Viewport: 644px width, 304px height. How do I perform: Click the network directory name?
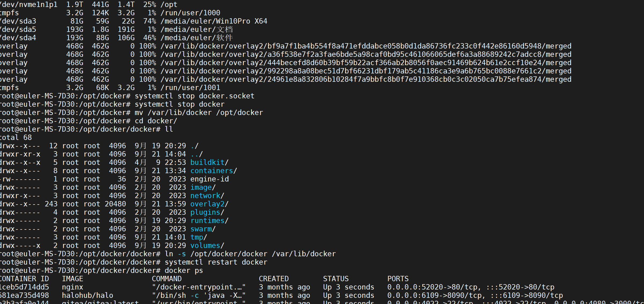[x=205, y=196]
